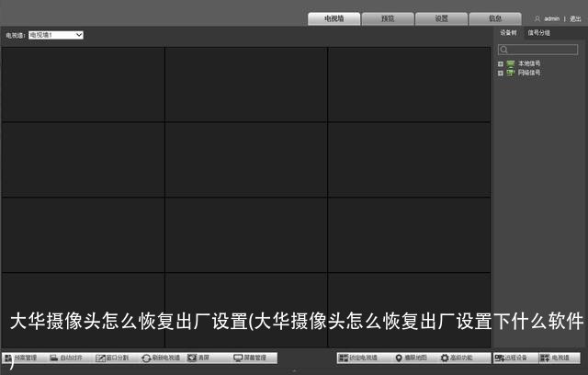The width and height of the screenshot is (588, 375).
Task: Open 屏幕管理 screen management
Action: tap(250, 358)
